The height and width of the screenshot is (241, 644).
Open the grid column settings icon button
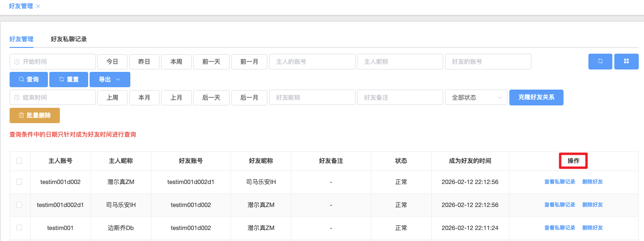626,61
